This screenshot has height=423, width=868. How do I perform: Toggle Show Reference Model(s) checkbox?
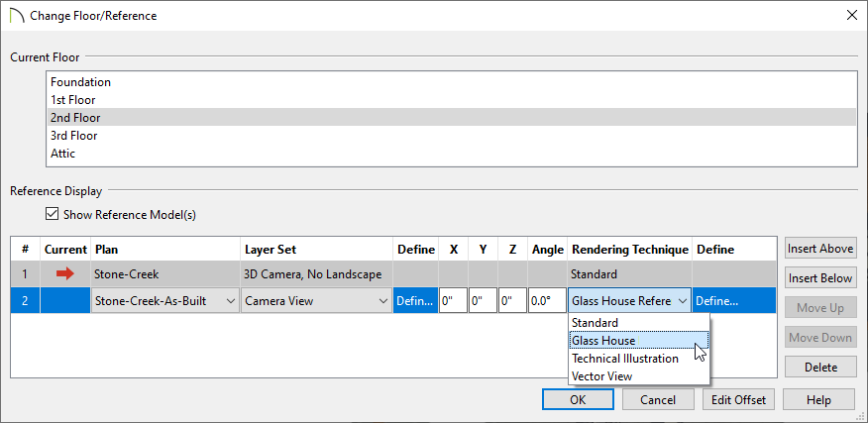(52, 214)
